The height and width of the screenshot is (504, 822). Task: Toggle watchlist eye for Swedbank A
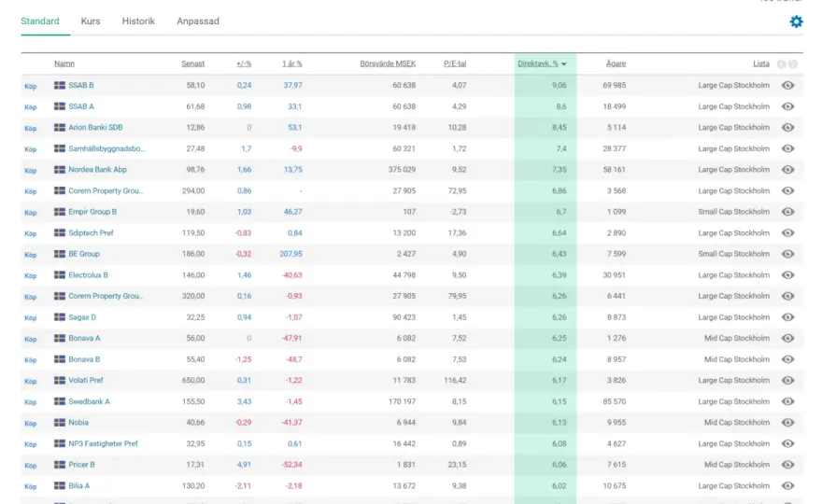[787, 401]
